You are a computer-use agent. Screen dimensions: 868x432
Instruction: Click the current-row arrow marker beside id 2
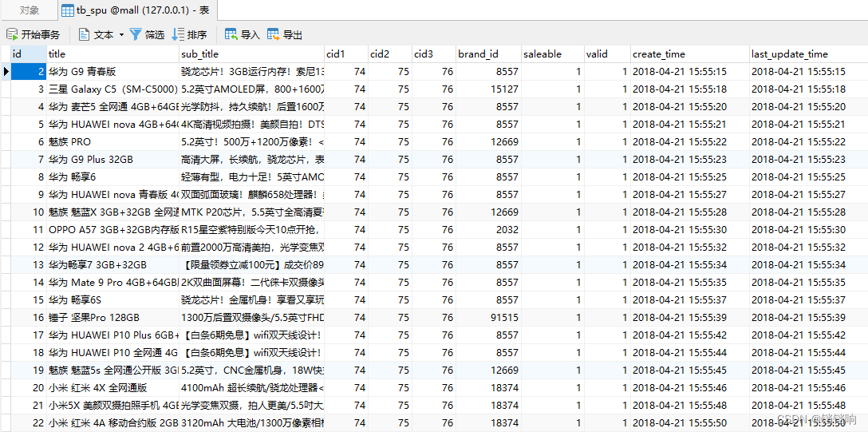(x=6, y=71)
